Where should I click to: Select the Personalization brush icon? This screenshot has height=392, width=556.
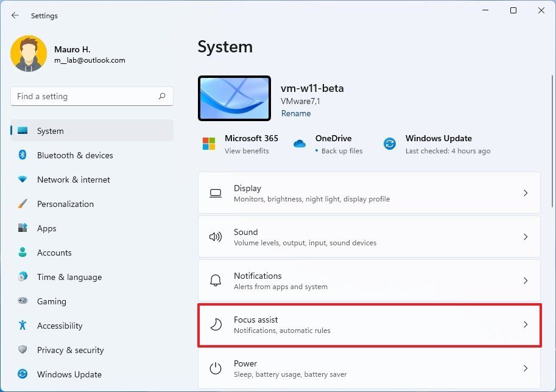tap(22, 204)
